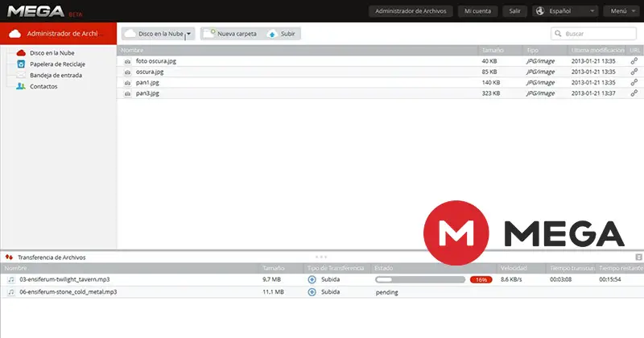Get the URL link for foto oscura.jpg
Image resolution: width=644 pixels, height=338 pixels.
pos(634,61)
